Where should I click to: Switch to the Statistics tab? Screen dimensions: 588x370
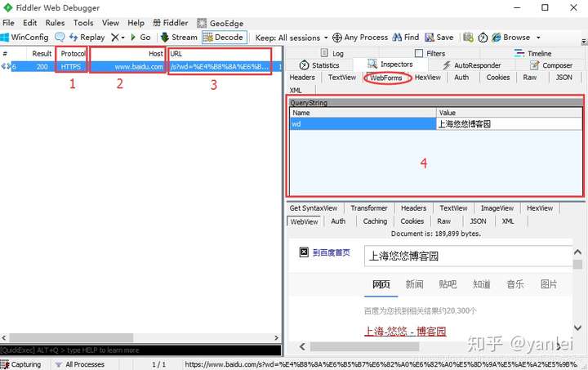319,65
